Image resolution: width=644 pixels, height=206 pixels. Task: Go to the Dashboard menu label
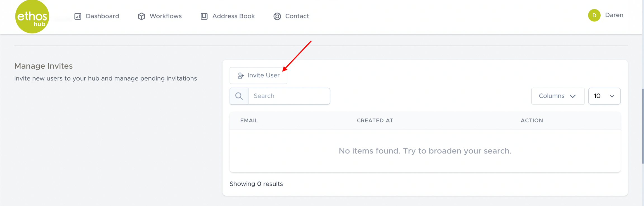[102, 16]
